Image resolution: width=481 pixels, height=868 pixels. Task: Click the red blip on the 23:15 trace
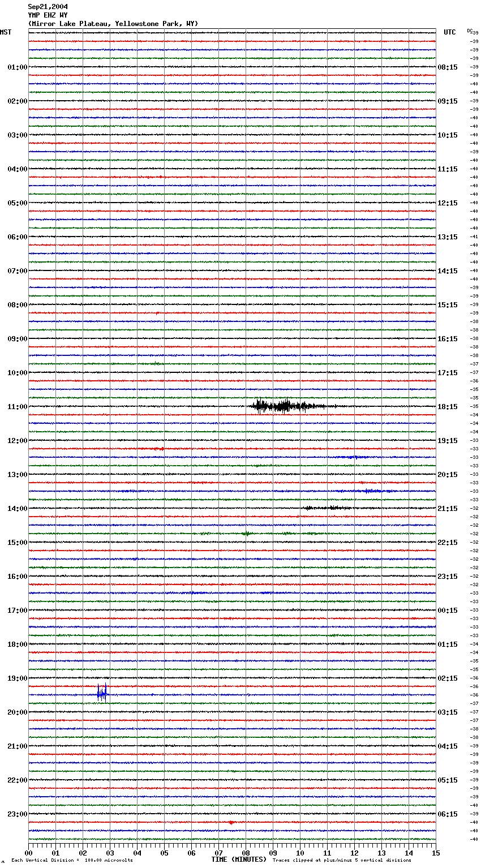click(231, 822)
